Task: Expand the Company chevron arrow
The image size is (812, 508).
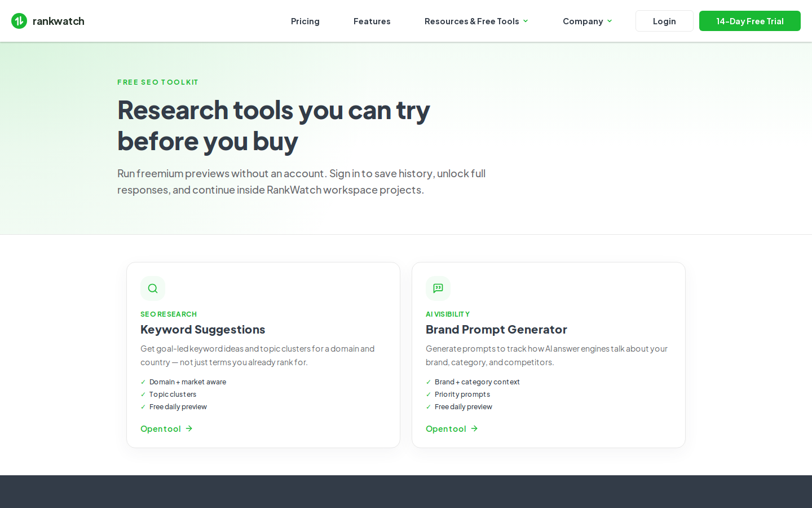Action: (610, 21)
